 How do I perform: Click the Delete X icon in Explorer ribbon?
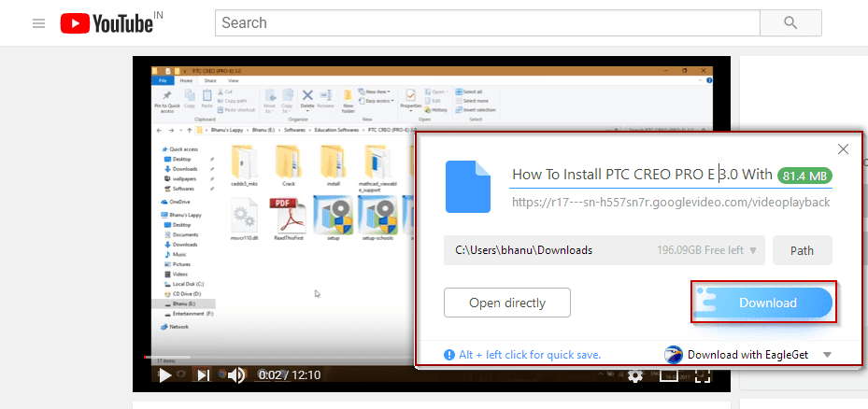coord(307,95)
